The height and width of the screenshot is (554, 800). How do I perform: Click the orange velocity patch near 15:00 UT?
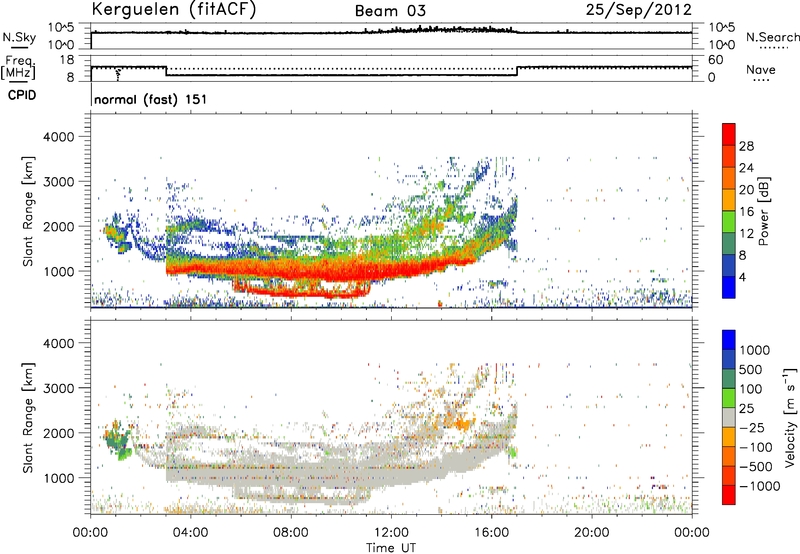click(462, 423)
